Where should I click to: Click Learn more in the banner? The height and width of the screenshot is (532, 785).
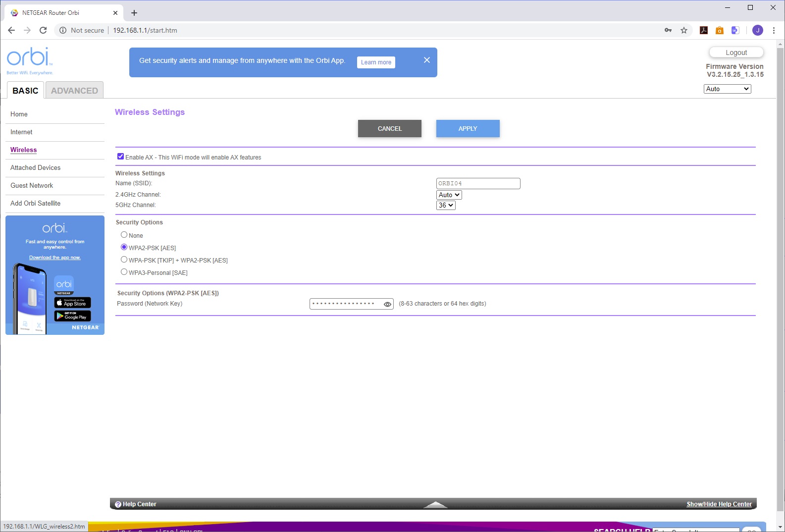376,62
